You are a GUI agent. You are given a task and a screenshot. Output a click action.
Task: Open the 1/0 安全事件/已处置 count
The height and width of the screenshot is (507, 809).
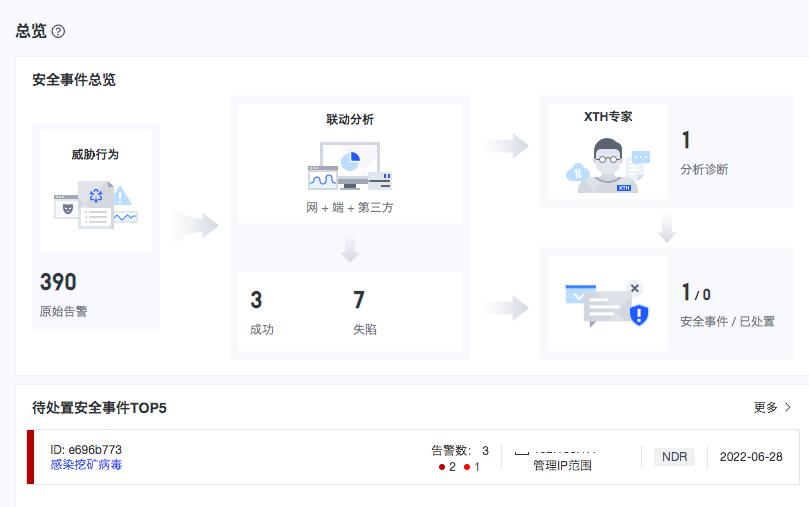pyautogui.click(x=695, y=293)
